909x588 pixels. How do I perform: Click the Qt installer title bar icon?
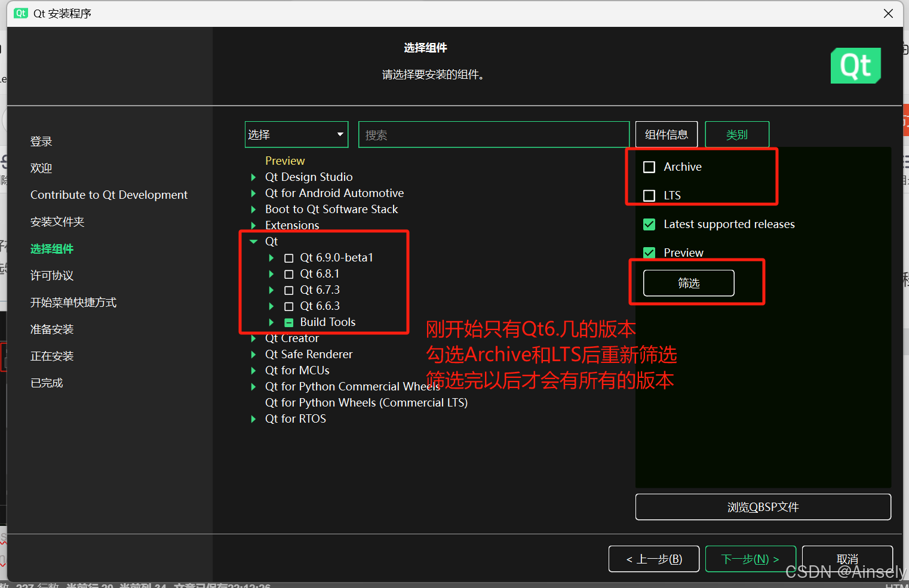point(21,13)
